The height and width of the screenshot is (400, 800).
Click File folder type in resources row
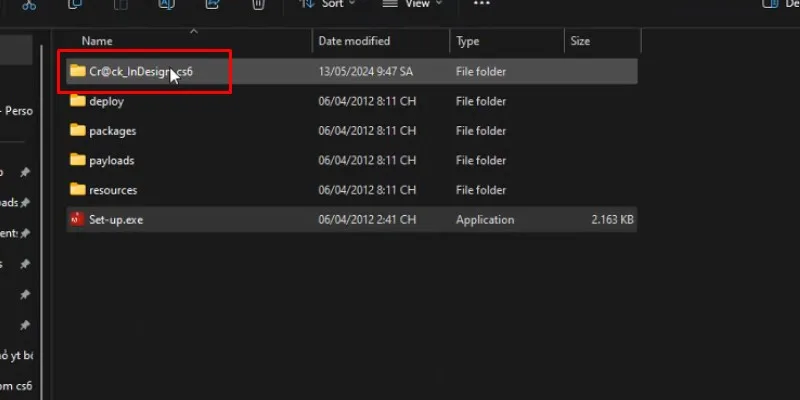[481, 190]
